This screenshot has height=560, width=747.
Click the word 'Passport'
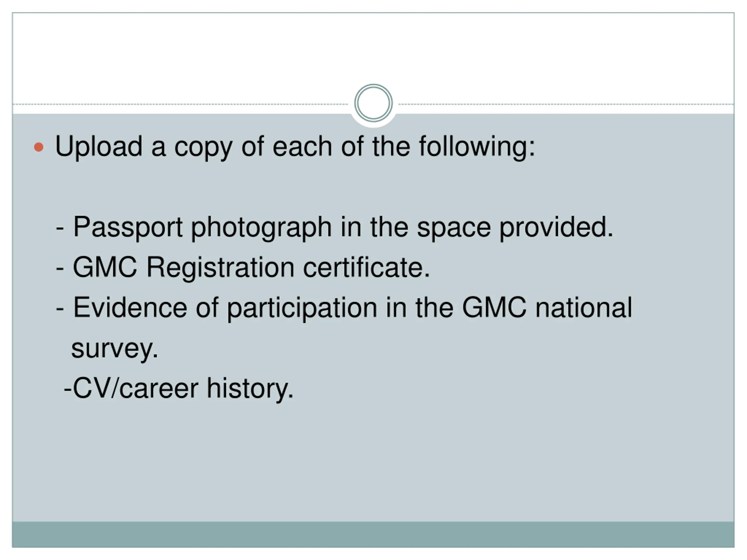(128, 228)
